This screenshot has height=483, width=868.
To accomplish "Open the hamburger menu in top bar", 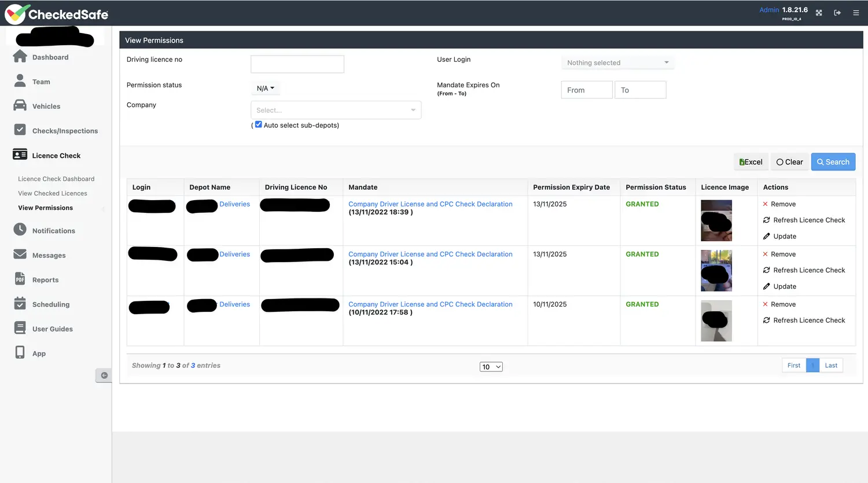I will [856, 13].
